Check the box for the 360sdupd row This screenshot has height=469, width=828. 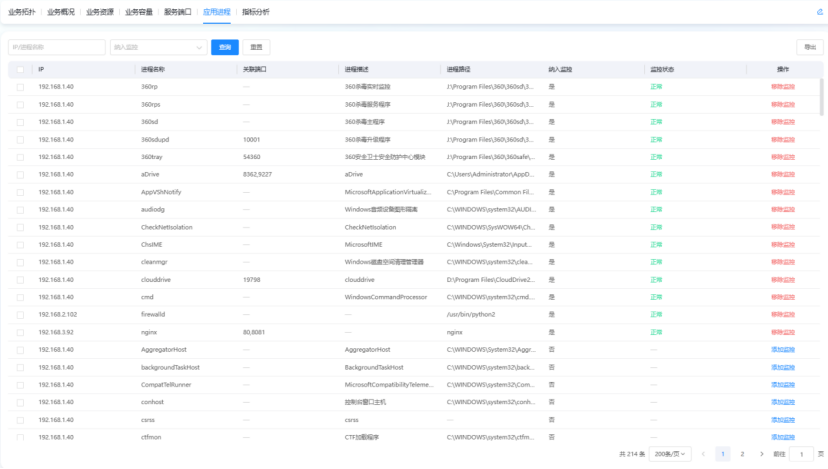click(x=20, y=139)
